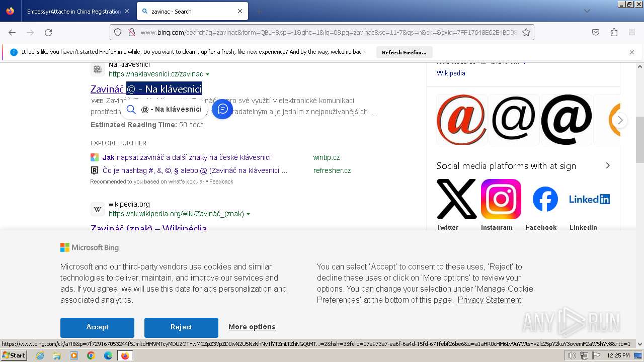The width and height of the screenshot is (644, 362).
Task: Open More options for cookies
Action: (252, 327)
